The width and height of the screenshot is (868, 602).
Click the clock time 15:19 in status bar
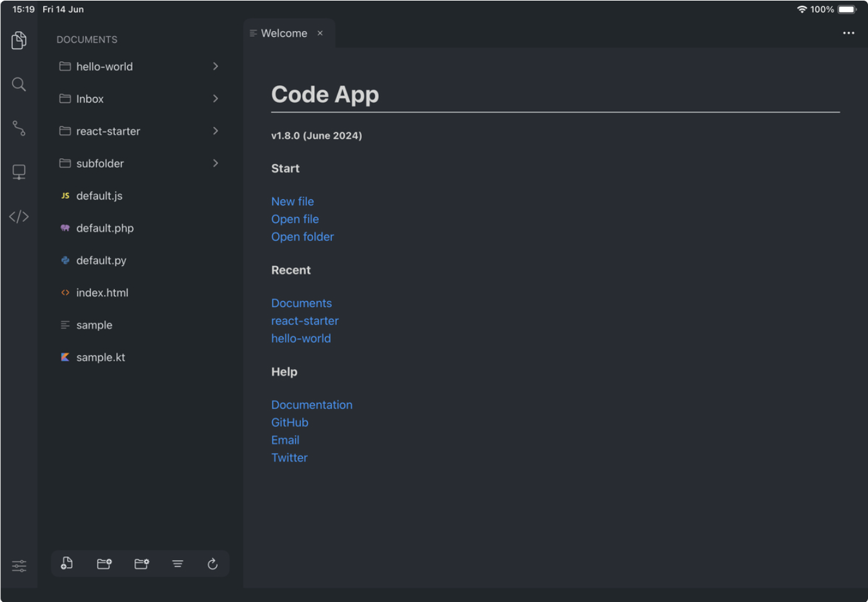[23, 9]
